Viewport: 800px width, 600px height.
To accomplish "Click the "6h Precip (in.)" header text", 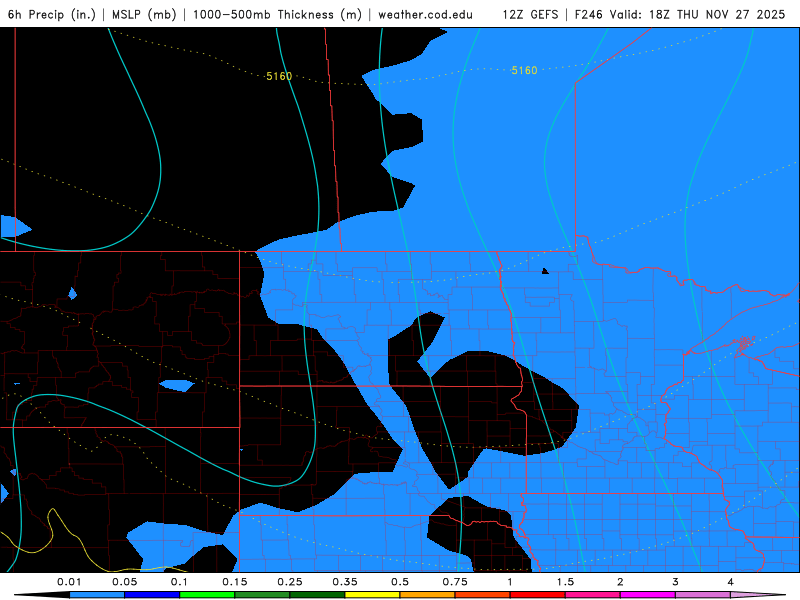I will click(52, 14).
